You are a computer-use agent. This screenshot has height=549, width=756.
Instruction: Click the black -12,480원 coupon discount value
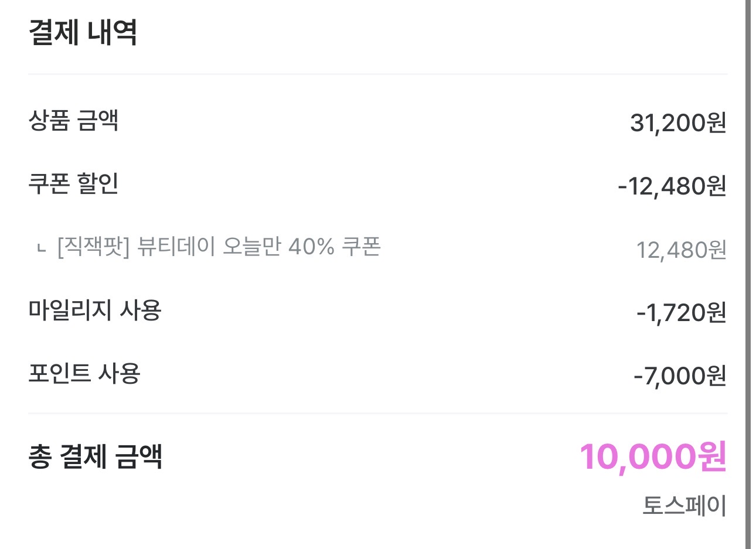click(x=672, y=186)
